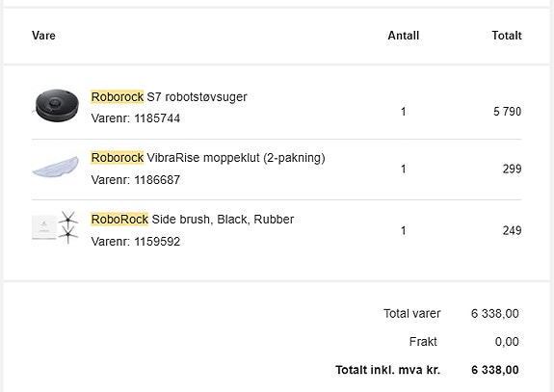Screen dimensions: 554x392
Task: Select item number Varenr: 1185744
Action: pyautogui.click(x=136, y=118)
